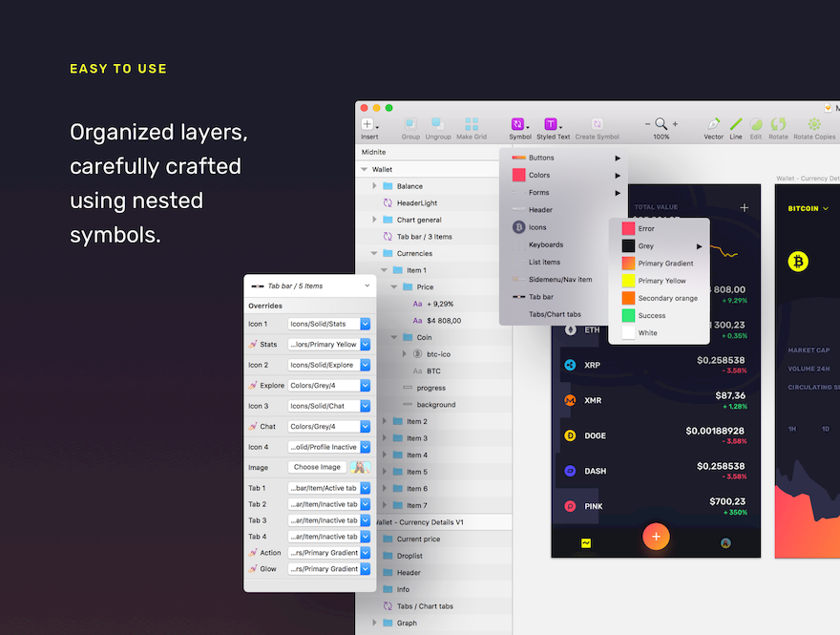Pick the Error color swatch
The height and width of the screenshot is (635, 840).
628,229
